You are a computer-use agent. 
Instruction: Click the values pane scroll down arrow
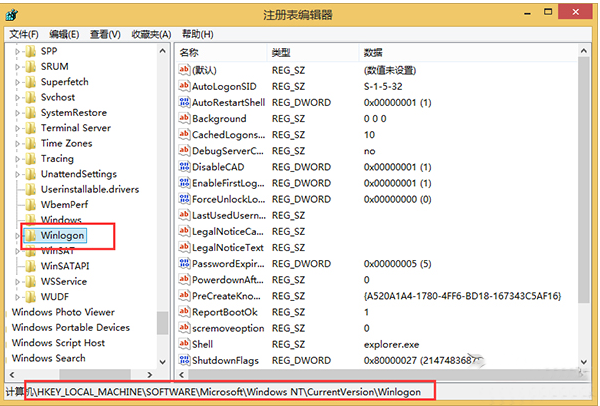584,362
